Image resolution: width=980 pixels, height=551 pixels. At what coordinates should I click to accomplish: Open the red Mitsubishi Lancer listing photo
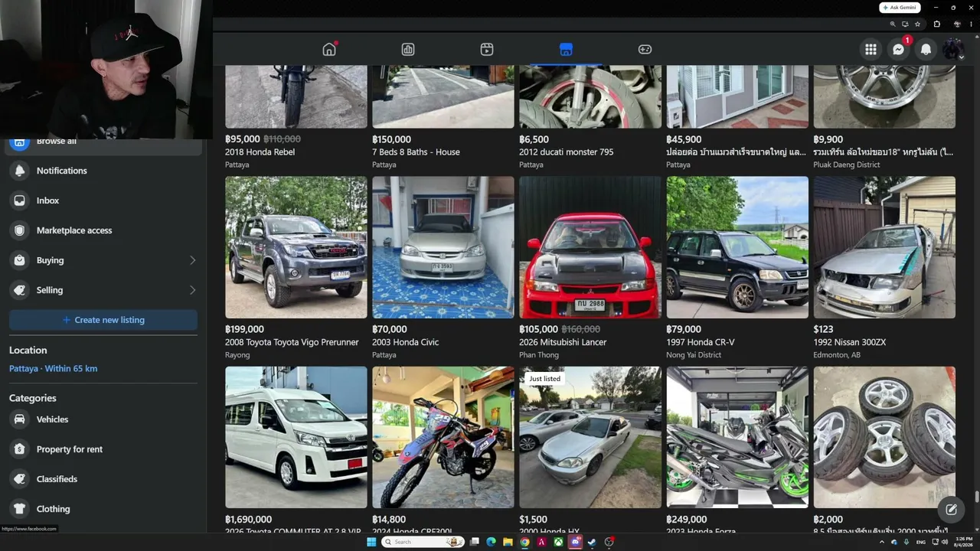tap(590, 247)
